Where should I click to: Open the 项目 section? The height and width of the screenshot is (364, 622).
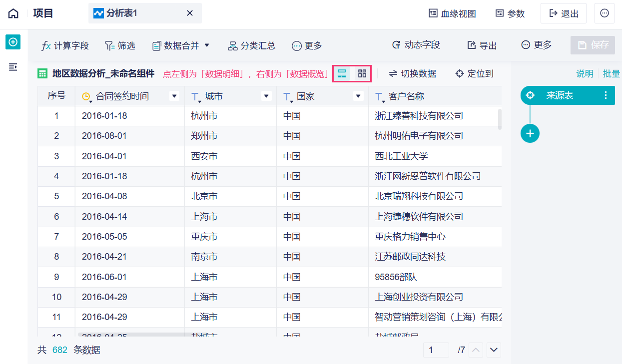coord(43,13)
